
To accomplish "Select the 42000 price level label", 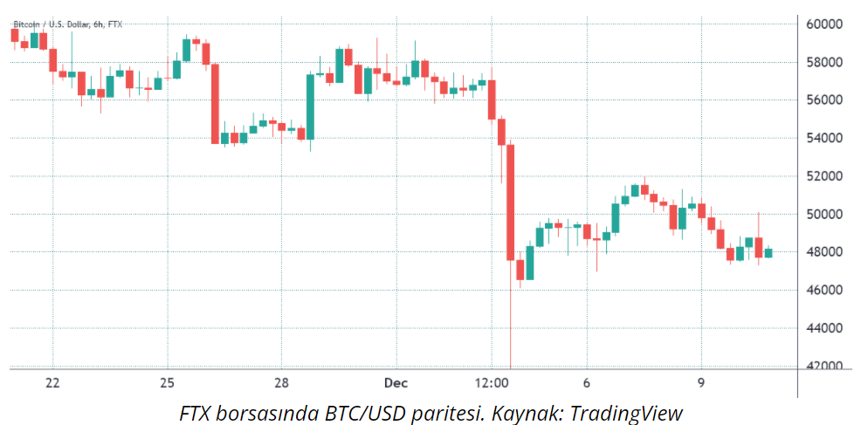I will pyautogui.click(x=824, y=366).
